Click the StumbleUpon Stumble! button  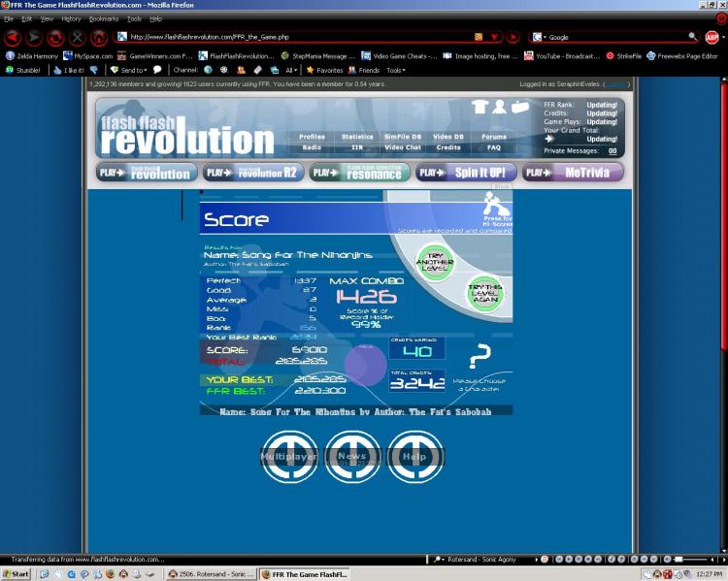(x=23, y=70)
